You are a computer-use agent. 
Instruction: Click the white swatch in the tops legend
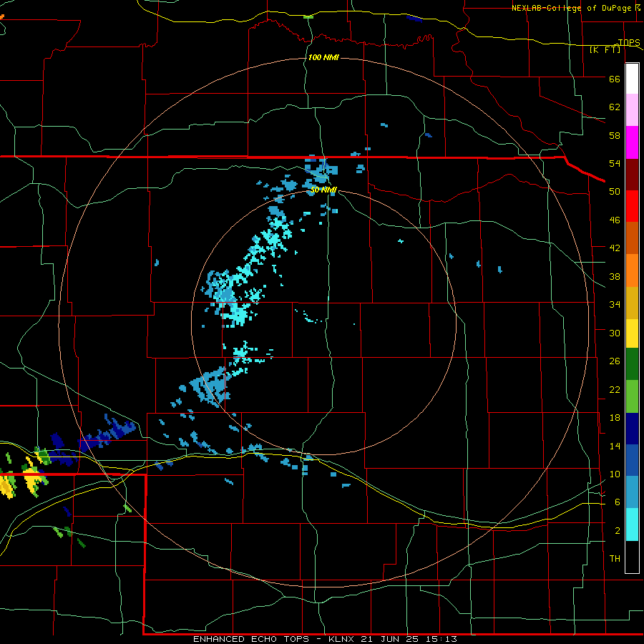tap(632, 79)
